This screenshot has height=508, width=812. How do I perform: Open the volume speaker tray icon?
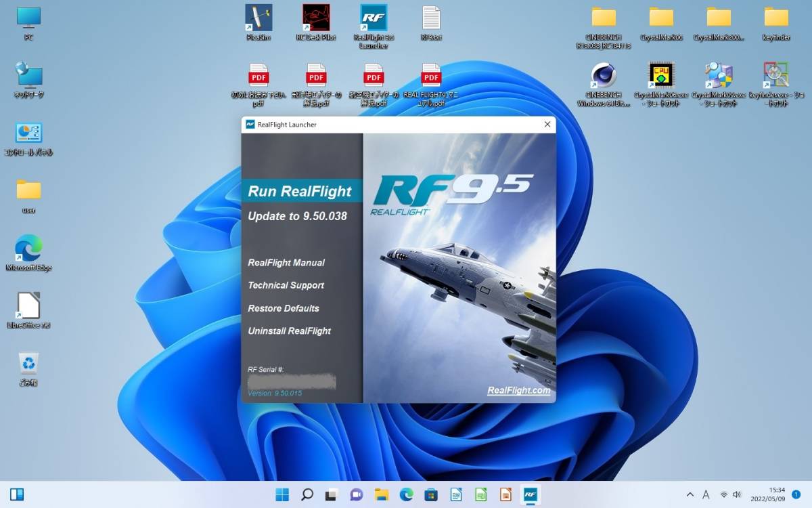click(x=736, y=494)
